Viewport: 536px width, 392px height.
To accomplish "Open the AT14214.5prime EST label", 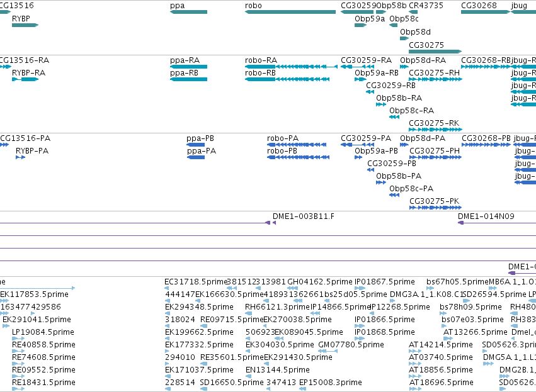I will point(441,345).
